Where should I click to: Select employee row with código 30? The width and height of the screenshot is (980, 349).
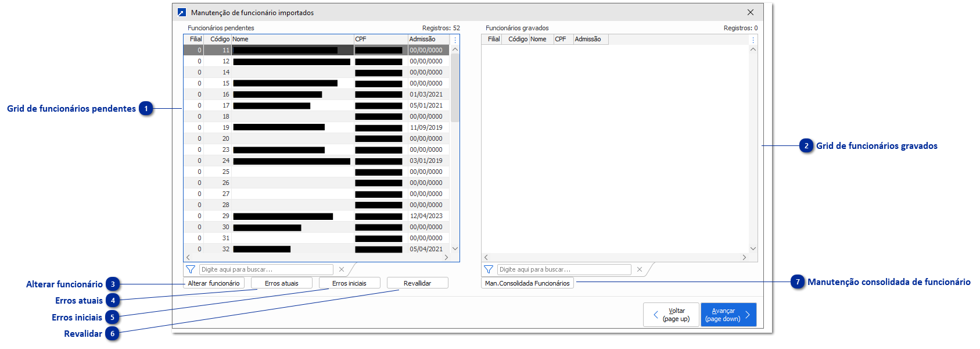coord(317,227)
